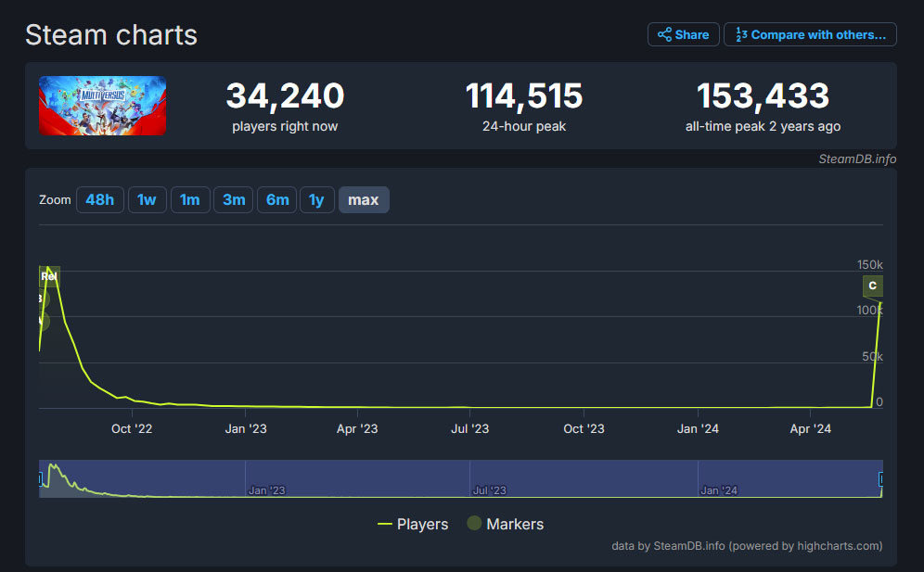Zoom chart to 1y
Screen dimensions: 924x572
316,199
